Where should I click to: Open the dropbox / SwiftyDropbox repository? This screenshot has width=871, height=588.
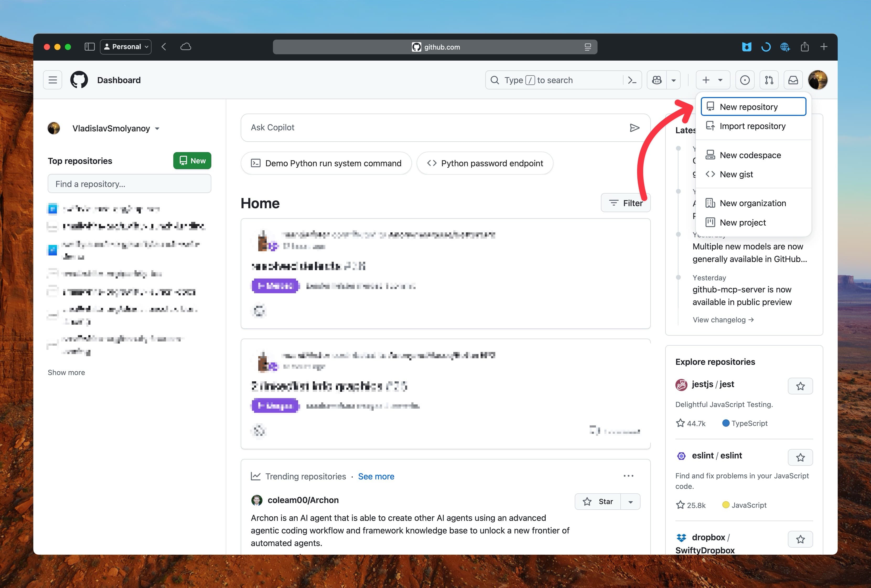click(705, 544)
